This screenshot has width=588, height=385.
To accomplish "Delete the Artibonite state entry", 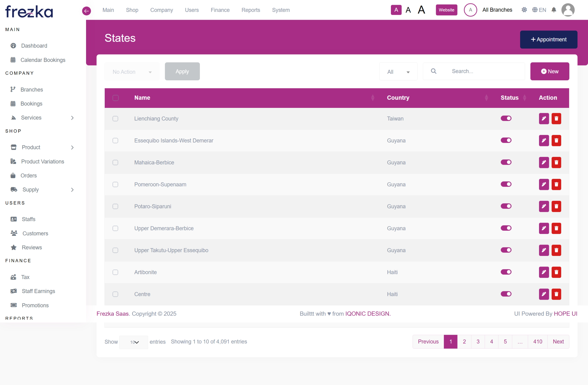I will (556, 272).
